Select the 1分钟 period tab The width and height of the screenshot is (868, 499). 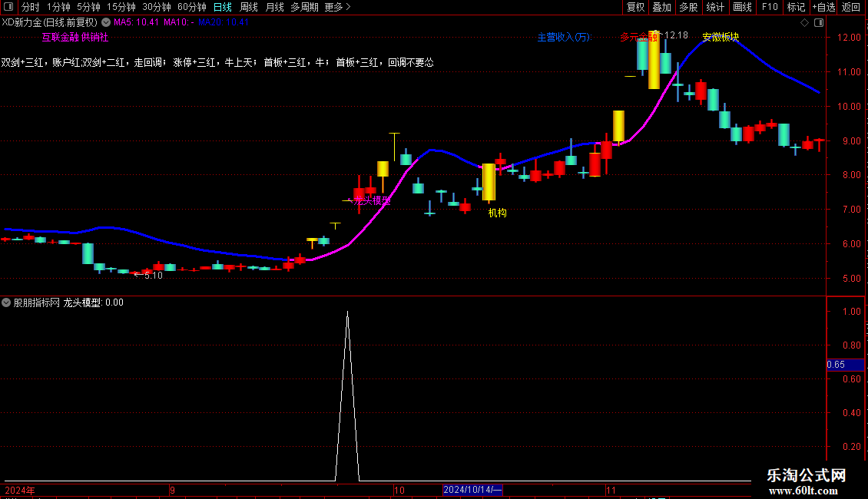click(58, 7)
